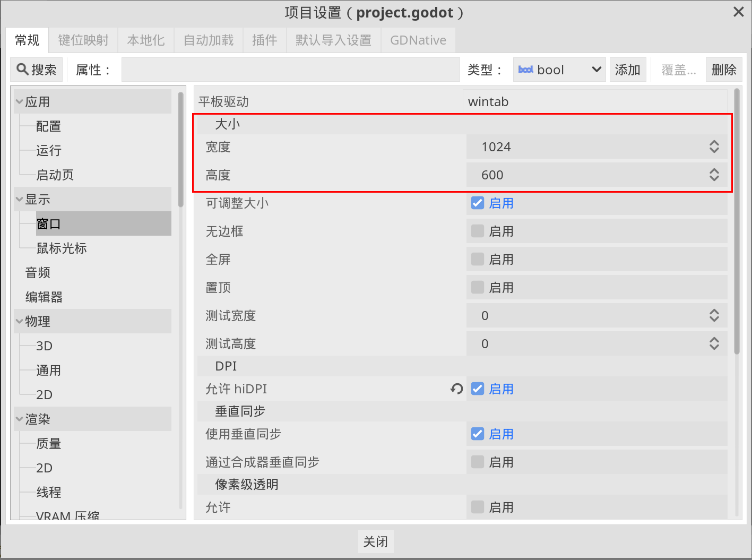Viewport: 752px width, 560px height.
Task: Enable 像素级透明 允许 checkbox
Action: pyautogui.click(x=478, y=507)
